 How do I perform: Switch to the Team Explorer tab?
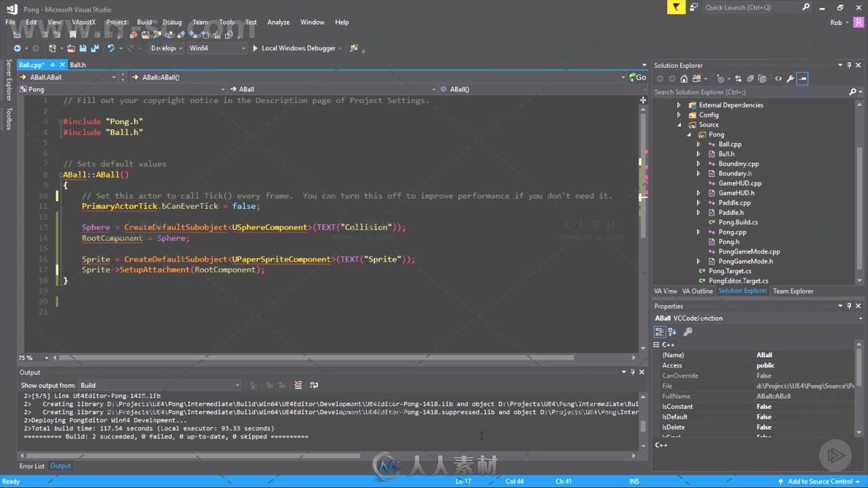click(x=793, y=291)
